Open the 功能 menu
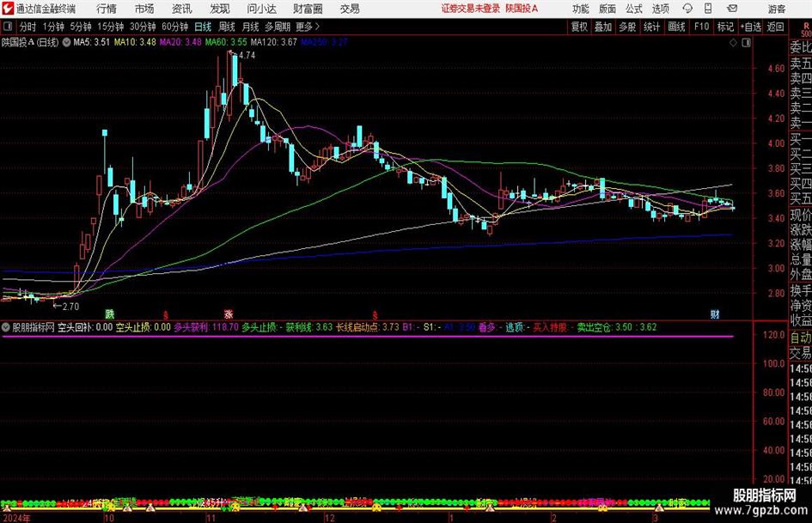812x523 pixels. [581, 9]
